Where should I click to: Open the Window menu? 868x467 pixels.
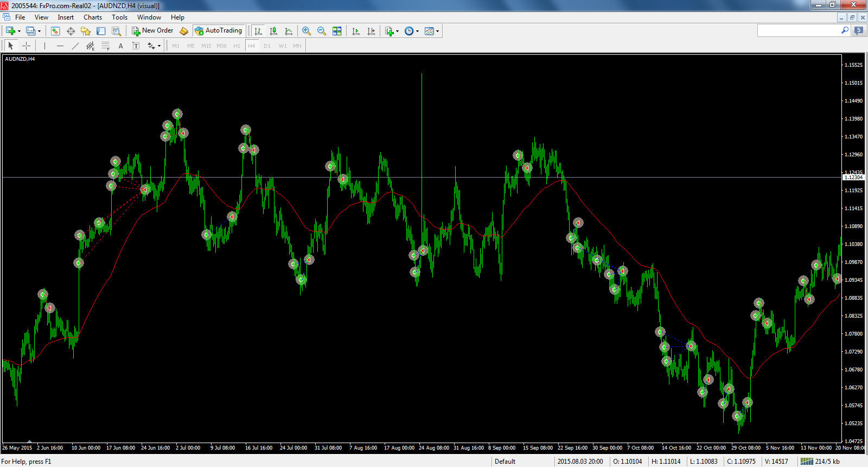click(x=149, y=17)
